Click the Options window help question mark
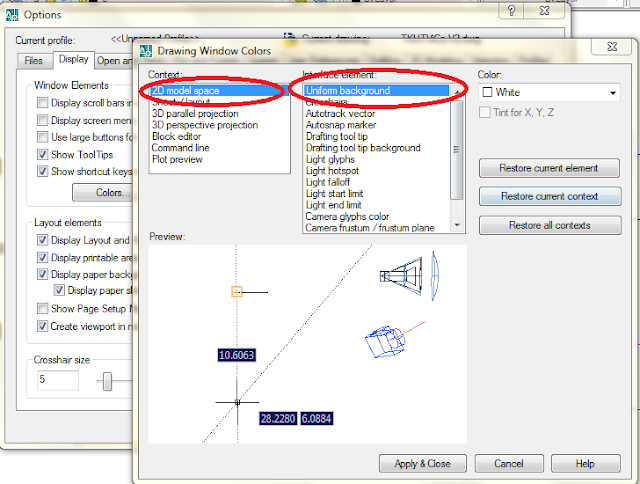This screenshot has width=640, height=484. click(511, 11)
